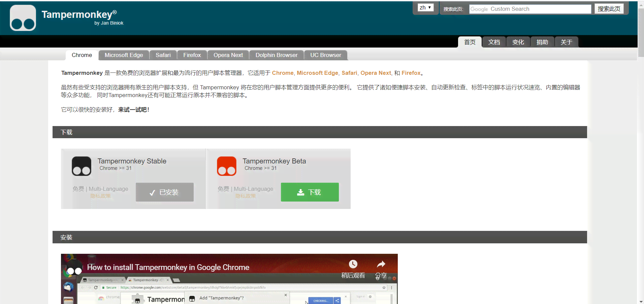Click the watch later clock icon on video
Image resolution: width=644 pixels, height=304 pixels.
(353, 264)
